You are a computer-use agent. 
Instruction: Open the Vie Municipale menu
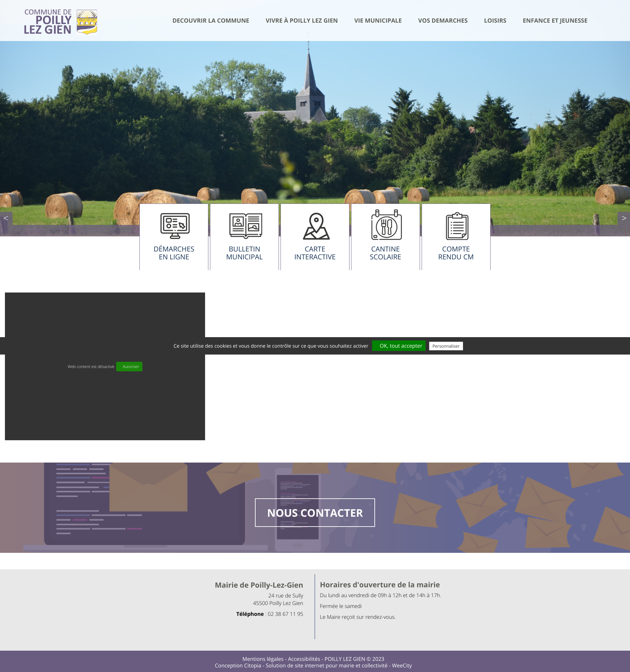(378, 21)
